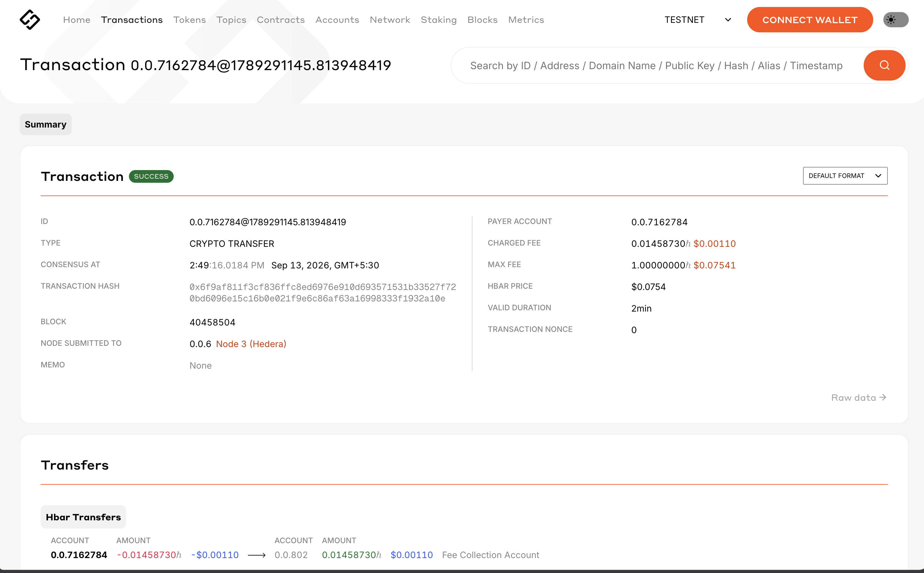The image size is (924, 573).
Task: Open the Staking page
Action: [439, 20]
